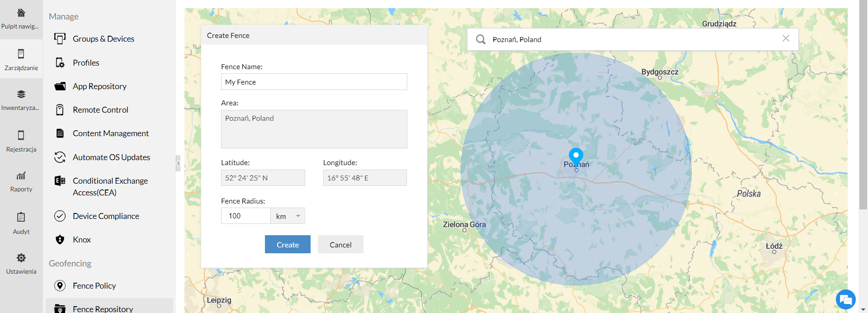Click the Poznań location pin on map
868x313 pixels.
[576, 156]
